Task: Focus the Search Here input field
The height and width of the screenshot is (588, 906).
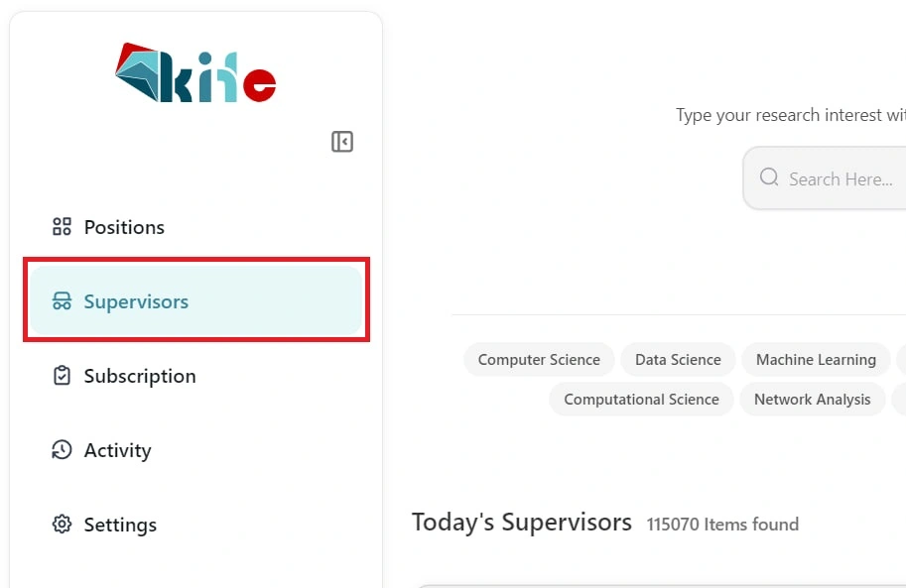Action: [843, 179]
